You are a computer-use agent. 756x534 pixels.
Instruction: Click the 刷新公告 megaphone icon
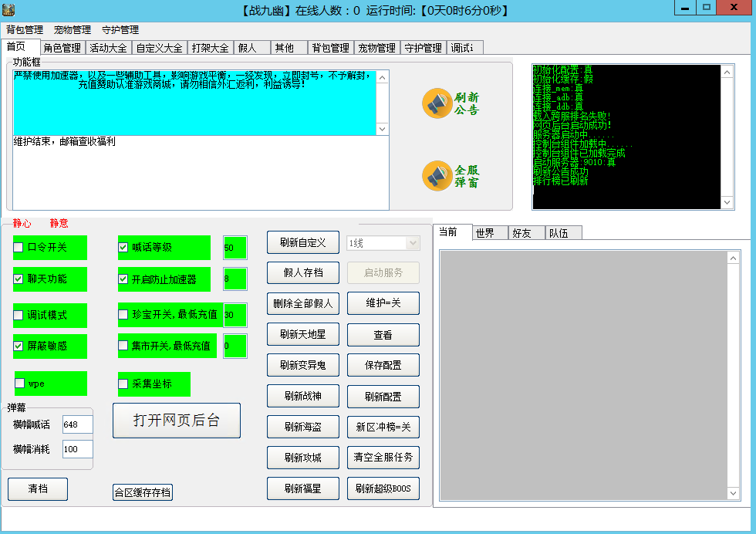pyautogui.click(x=437, y=103)
